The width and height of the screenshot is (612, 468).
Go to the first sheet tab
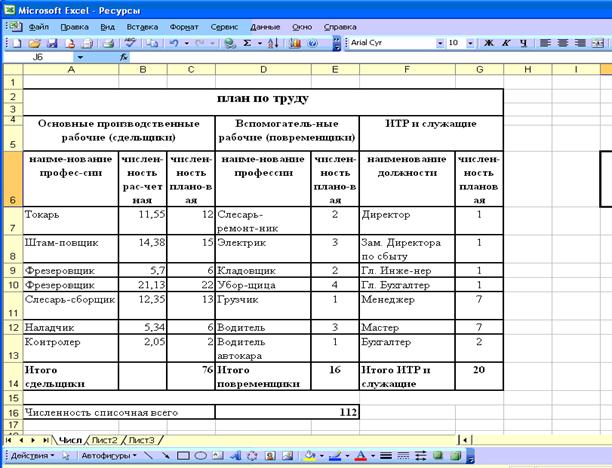coord(9,440)
